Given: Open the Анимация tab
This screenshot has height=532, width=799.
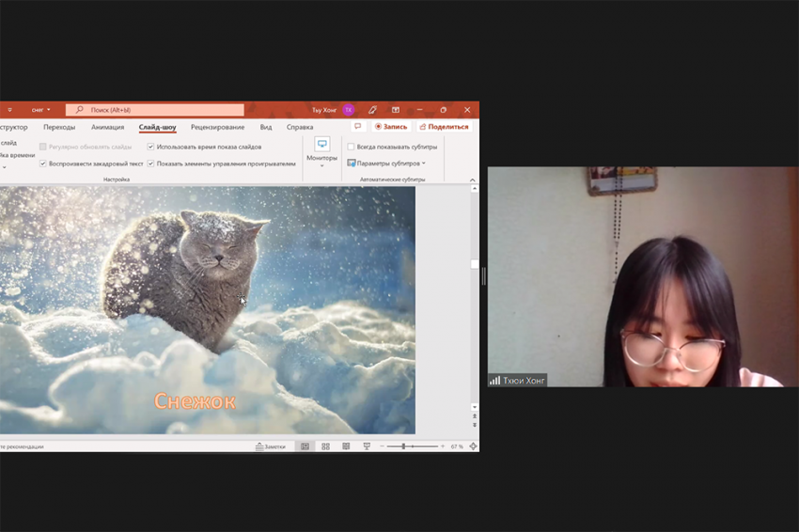Looking at the screenshot, I should pos(107,127).
